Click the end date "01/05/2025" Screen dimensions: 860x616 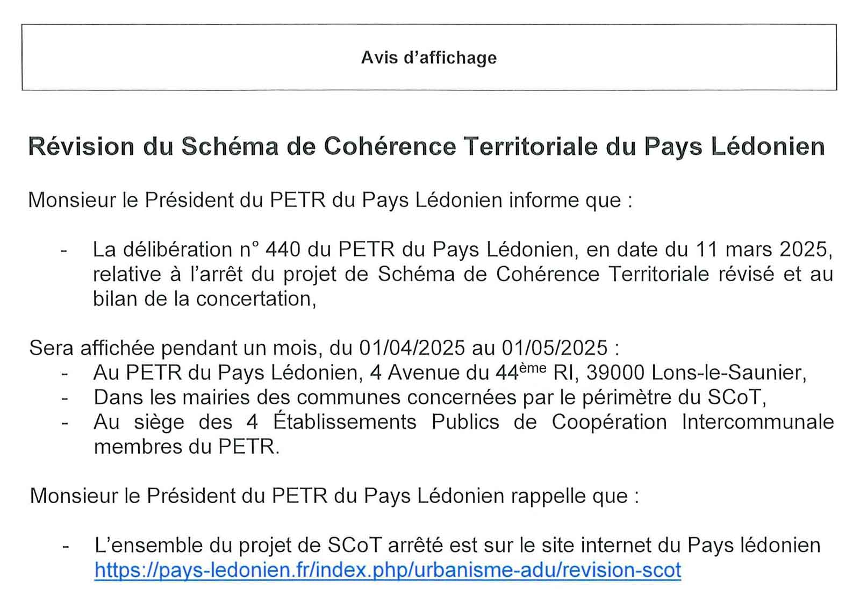(x=554, y=348)
